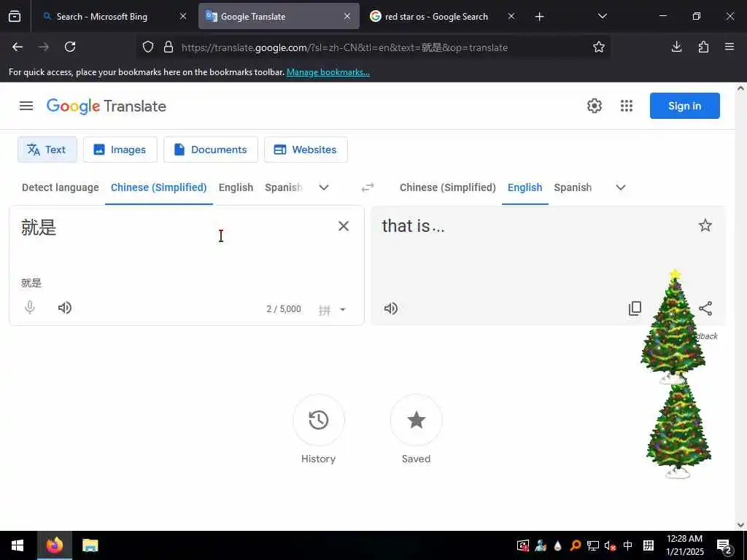The height and width of the screenshot is (560, 747).
Task: Open Windows Start menu
Action: tap(18, 545)
